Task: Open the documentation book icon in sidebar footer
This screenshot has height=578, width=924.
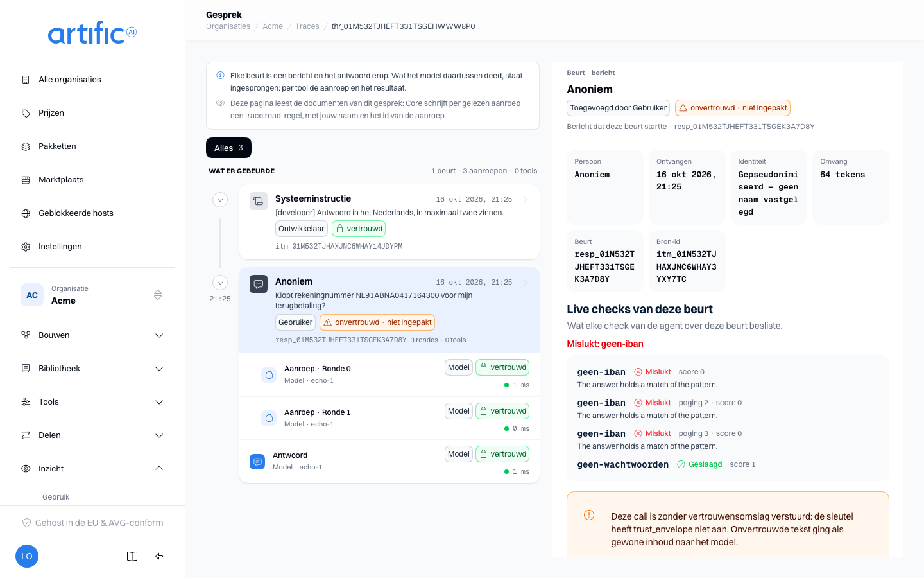Action: click(132, 556)
